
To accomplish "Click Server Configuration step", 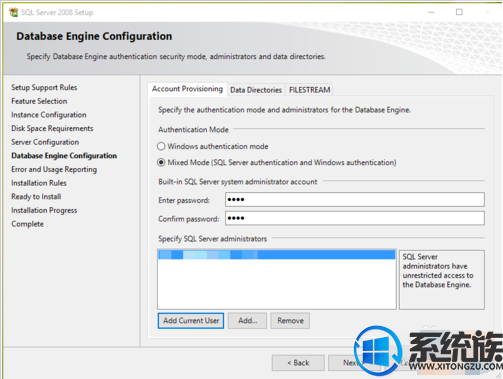I will [45, 142].
